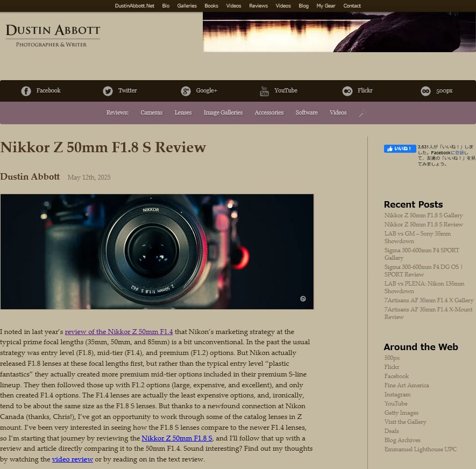Image resolution: width=476 pixels, height=469 pixels.
Task: Open the Nikkor lens hero photo
Action: pos(157,252)
